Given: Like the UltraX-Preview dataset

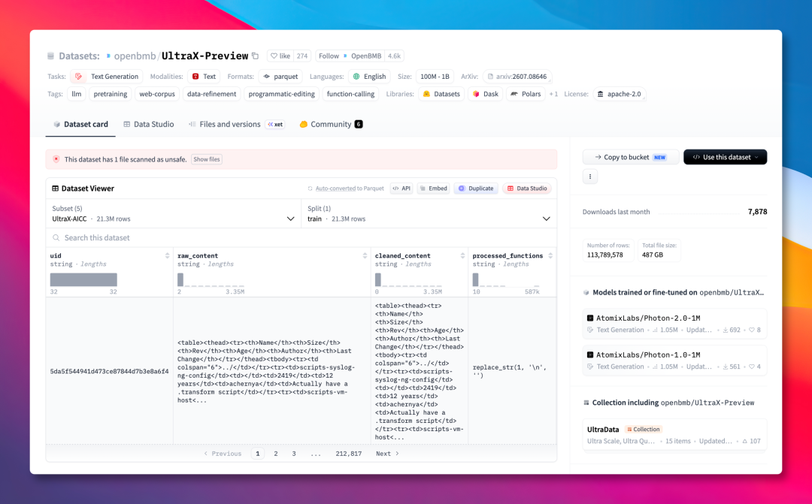Looking at the screenshot, I should click(x=280, y=56).
